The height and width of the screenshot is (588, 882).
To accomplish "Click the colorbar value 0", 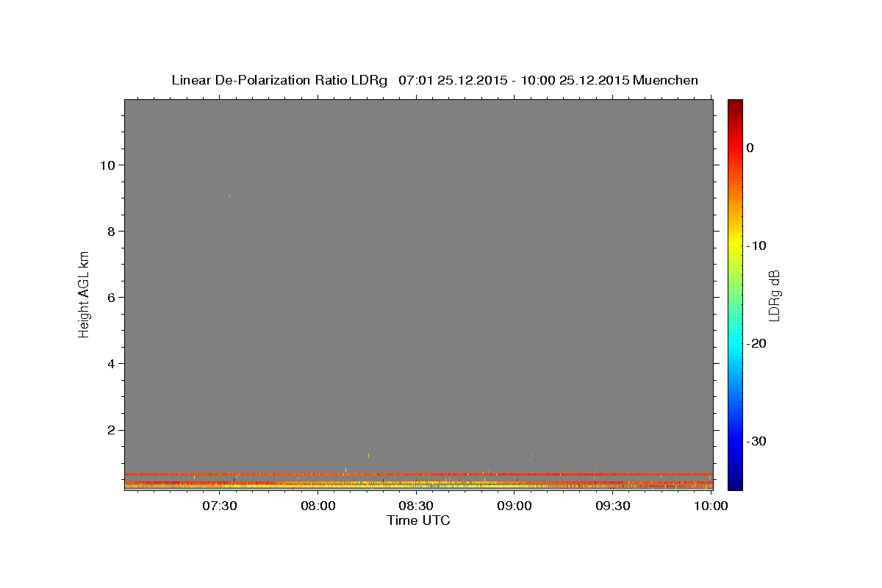I will 750,148.
